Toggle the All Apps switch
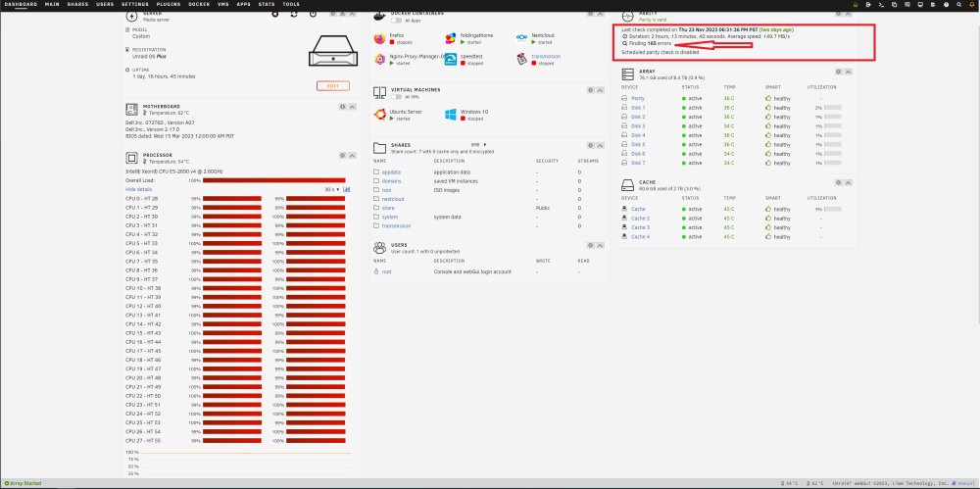 (396, 21)
